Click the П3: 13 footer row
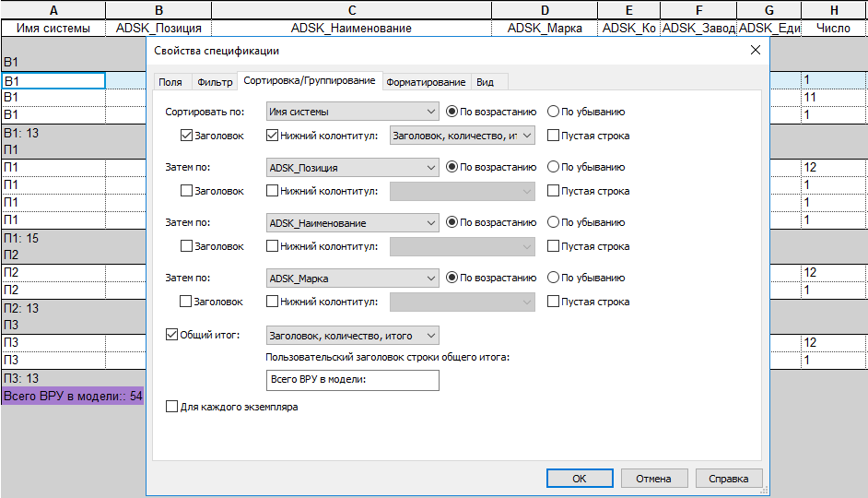Screen dimensions: 868x498 tap(74, 378)
